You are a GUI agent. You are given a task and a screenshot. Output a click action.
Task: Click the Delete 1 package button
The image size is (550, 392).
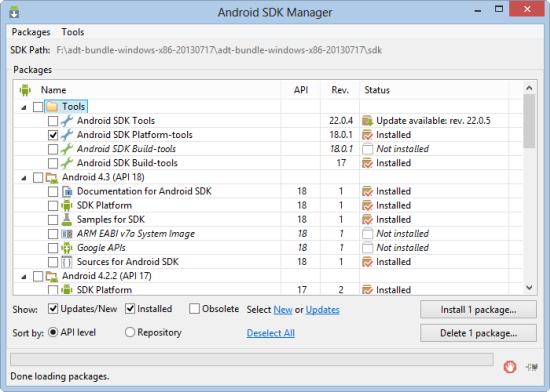click(478, 333)
